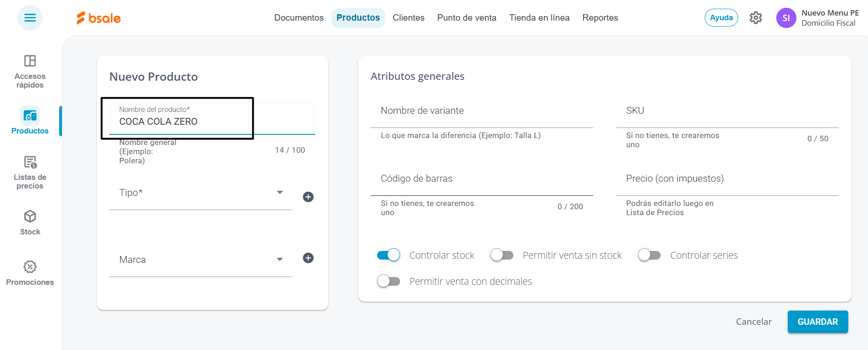Open the Clientes menu
The width and height of the screenshot is (868, 350).
[408, 18]
